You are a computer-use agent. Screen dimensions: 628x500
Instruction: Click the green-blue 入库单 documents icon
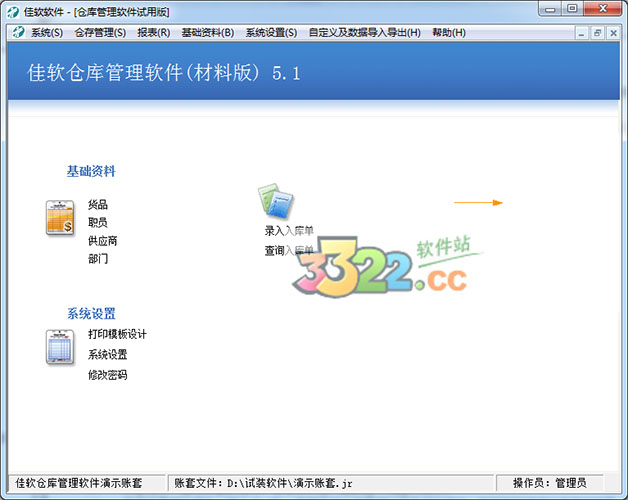pos(276,201)
